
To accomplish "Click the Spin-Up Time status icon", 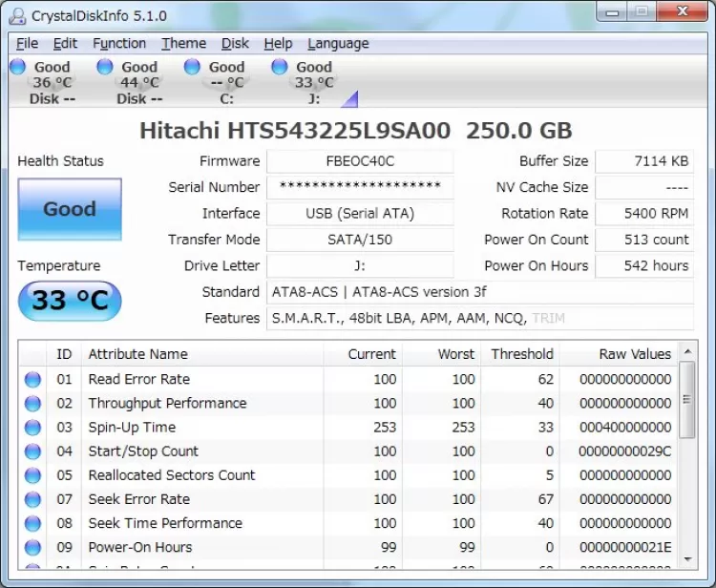I will point(33,428).
